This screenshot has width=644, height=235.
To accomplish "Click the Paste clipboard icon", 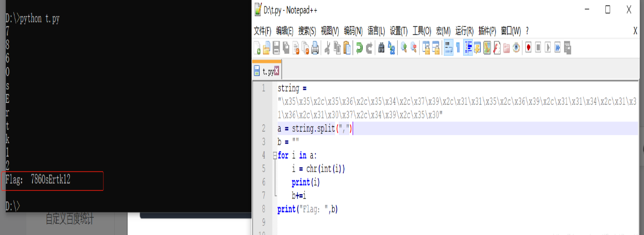I will [347, 48].
